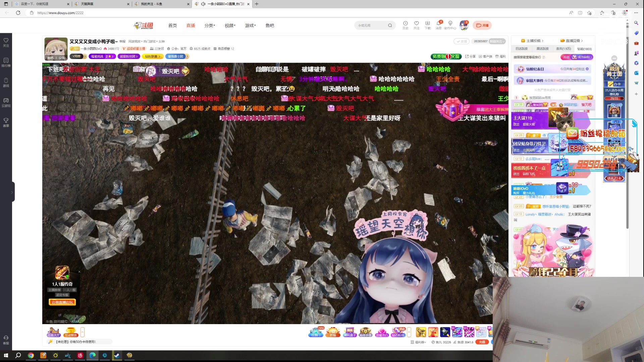
Task: Expand the collapsed left sidebar arrow
Action: (12, 192)
